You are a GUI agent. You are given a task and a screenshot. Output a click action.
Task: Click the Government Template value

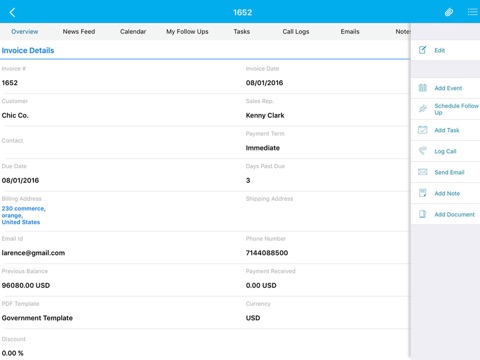37,318
